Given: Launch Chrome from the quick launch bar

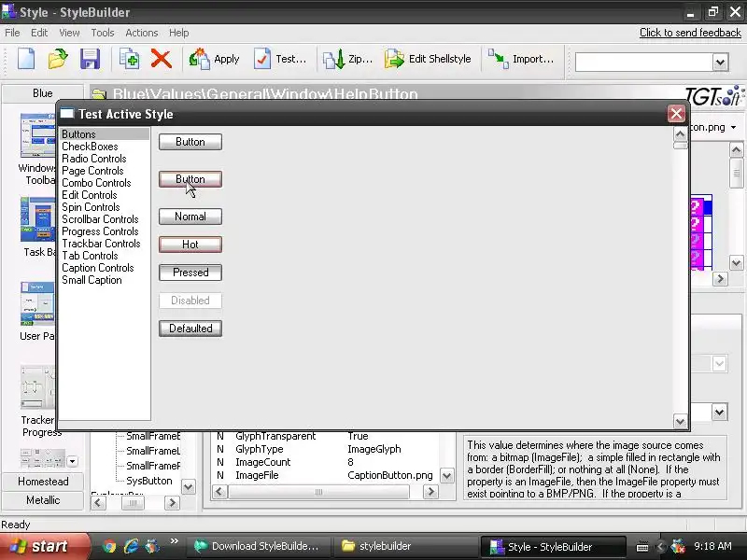Looking at the screenshot, I should click(x=109, y=546).
